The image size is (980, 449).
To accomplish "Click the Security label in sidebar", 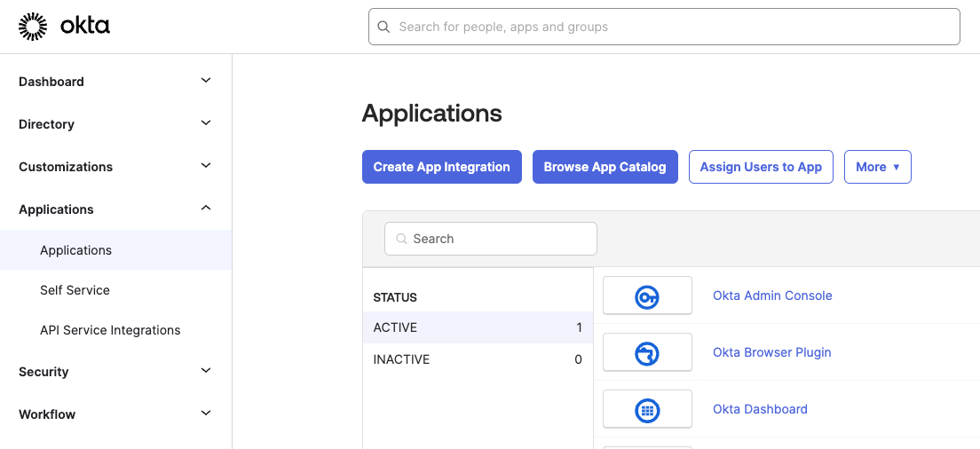I will pyautogui.click(x=43, y=372).
